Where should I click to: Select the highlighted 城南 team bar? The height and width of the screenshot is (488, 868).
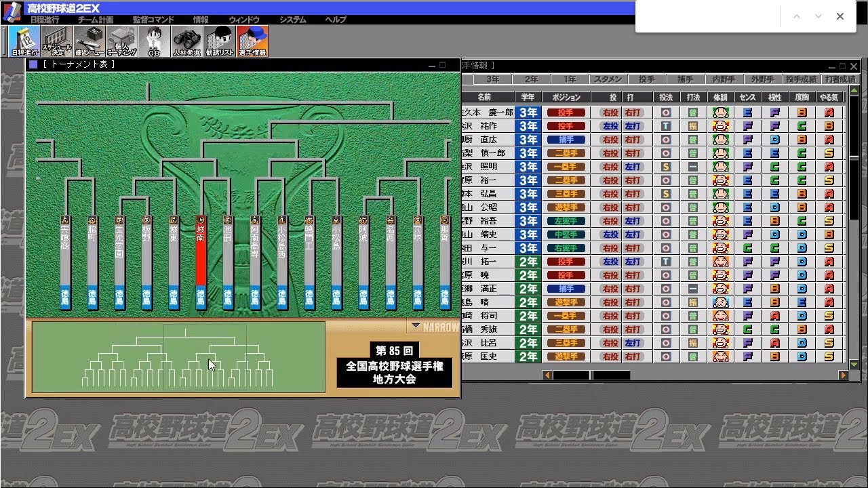click(201, 263)
